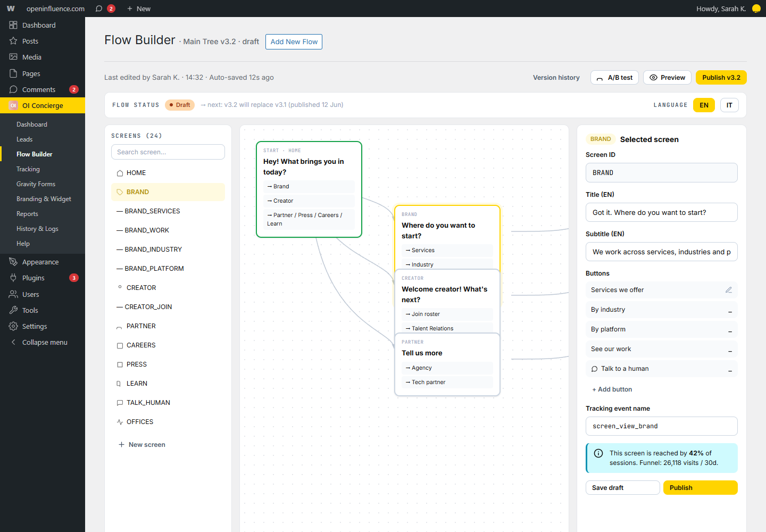Open Version history link
Viewport: 766px width, 532px height.
tap(556, 78)
